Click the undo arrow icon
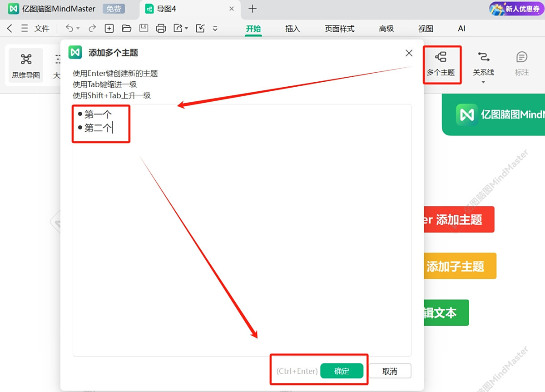Image resolution: width=545 pixels, height=392 pixels. 69,28
